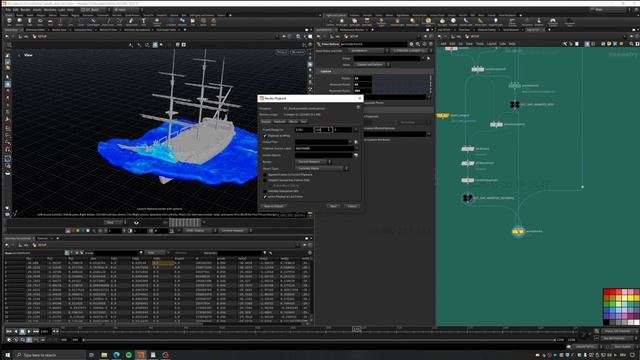Open the Windows Start menu
This screenshot has width=640, height=360.
click(7, 355)
